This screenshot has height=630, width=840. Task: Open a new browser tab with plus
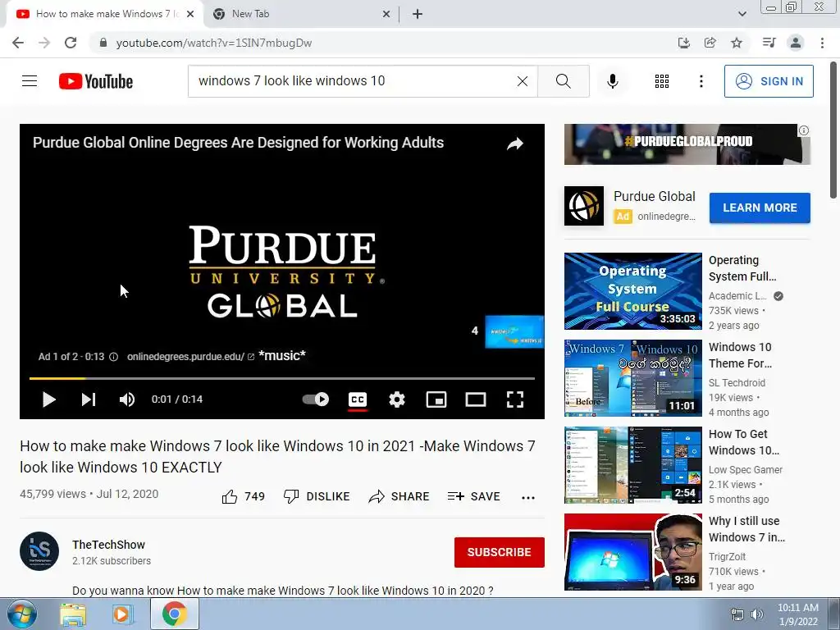click(x=418, y=14)
